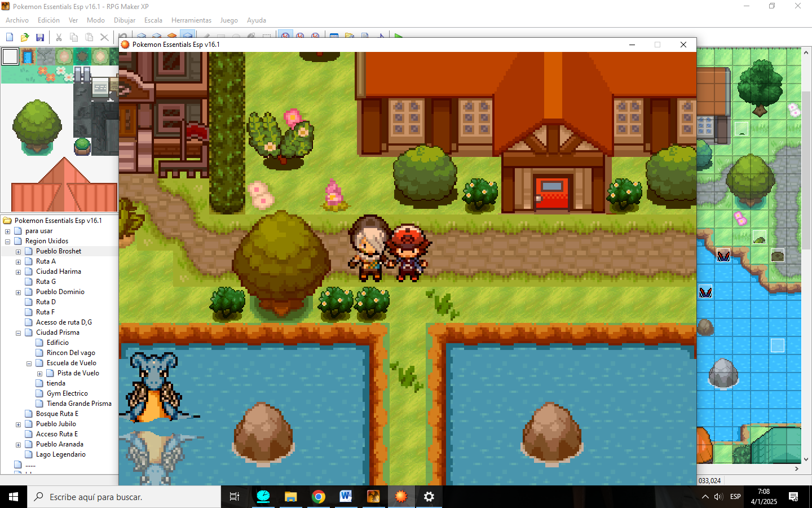Viewport: 812px width, 508px height.
Task: Collapse the Ciudad Prisma map tree
Action: 18,333
